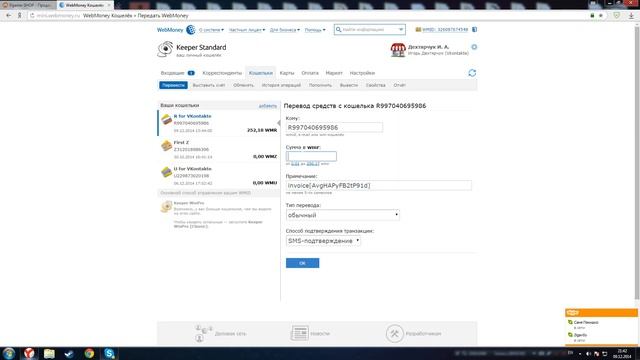Open the 'Обменять' sub-tab

(243, 85)
